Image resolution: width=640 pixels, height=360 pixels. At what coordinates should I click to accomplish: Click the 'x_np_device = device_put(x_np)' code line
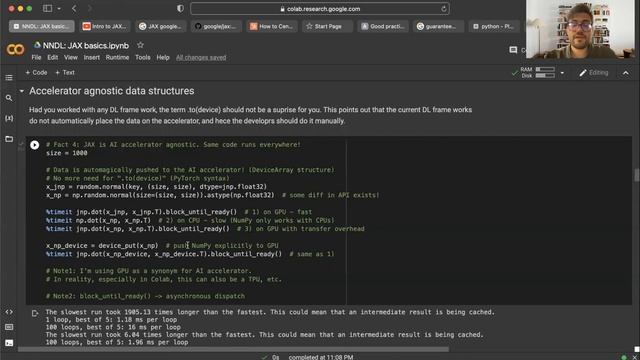102,246
